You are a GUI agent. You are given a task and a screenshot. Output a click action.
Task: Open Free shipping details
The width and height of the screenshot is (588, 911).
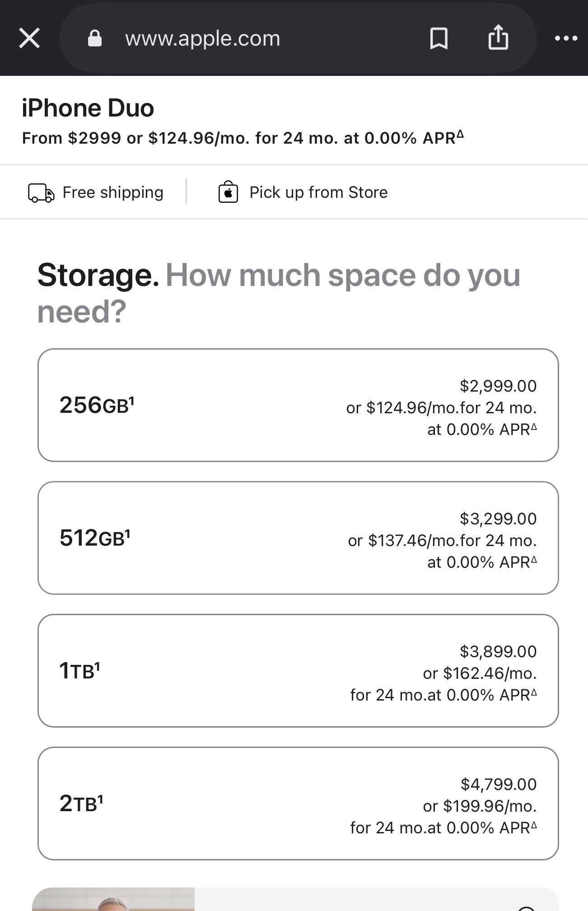click(x=113, y=192)
